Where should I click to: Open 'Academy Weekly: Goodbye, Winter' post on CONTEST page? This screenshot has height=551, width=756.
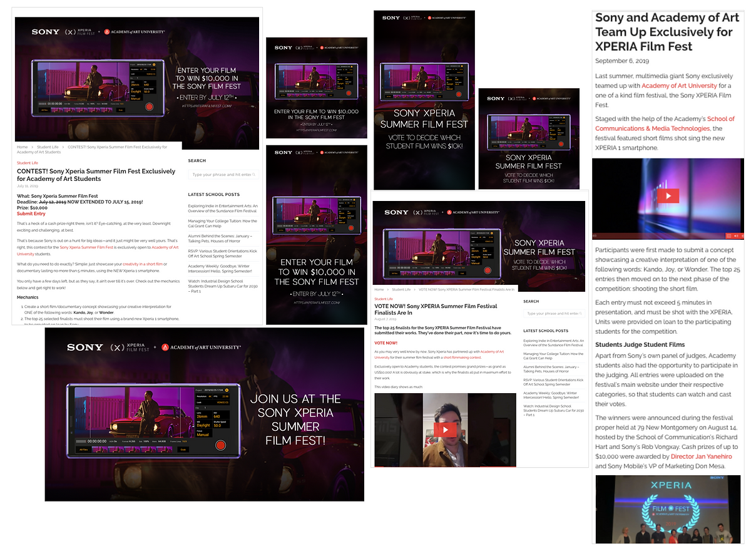pos(220,269)
